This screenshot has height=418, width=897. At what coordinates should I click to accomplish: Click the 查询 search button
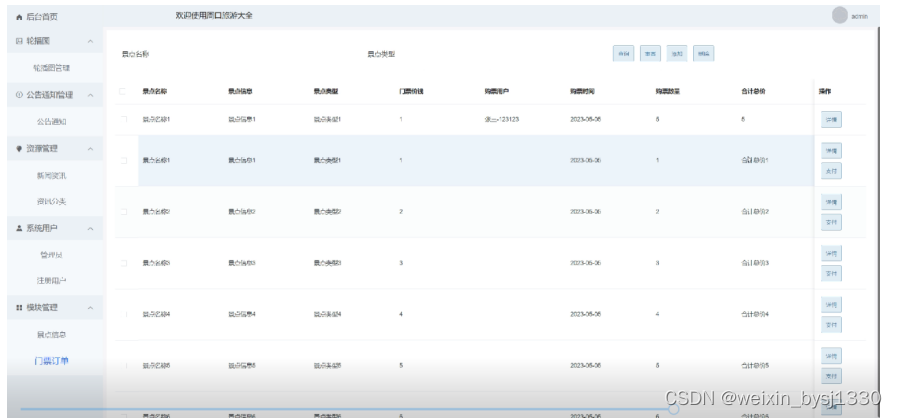coord(623,54)
